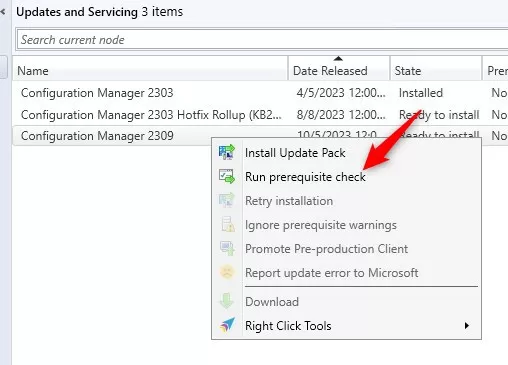This screenshot has width=508, height=365.
Task: Choose Report update error to Microsoft
Action: coord(346,273)
